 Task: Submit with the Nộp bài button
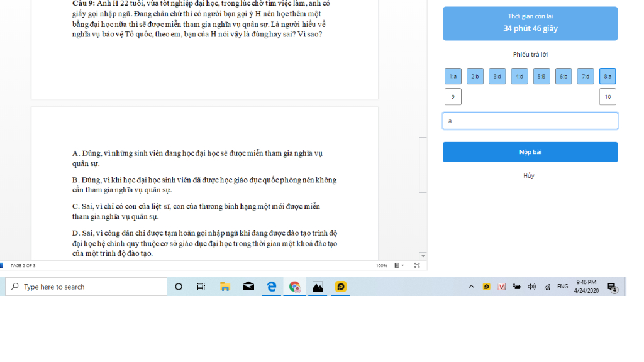pos(530,152)
